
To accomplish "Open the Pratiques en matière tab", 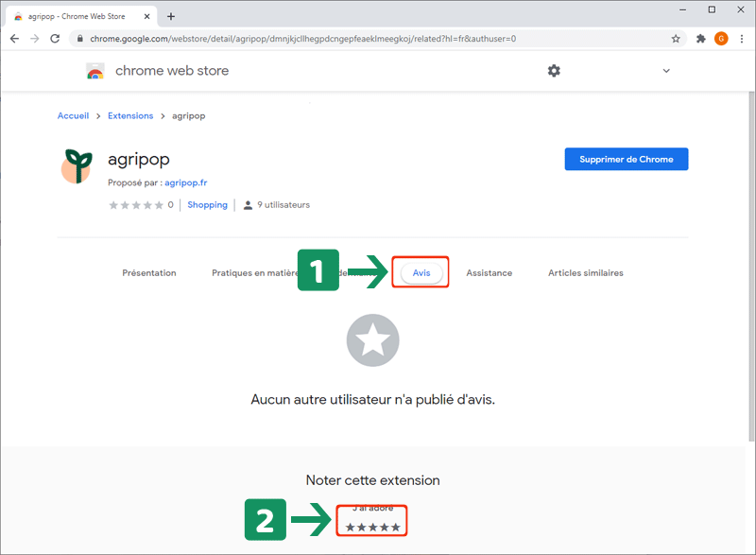I will 255,273.
